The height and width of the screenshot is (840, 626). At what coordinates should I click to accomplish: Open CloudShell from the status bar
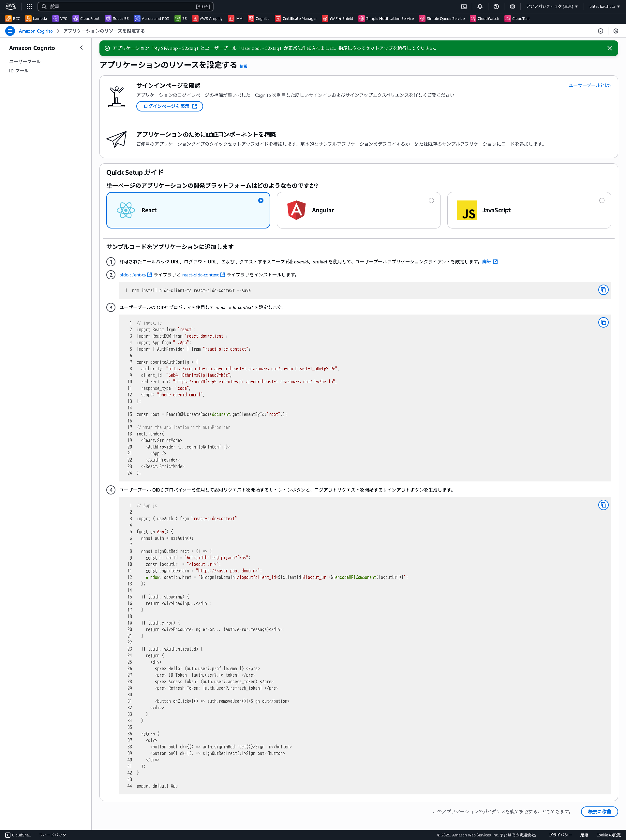[18, 835]
